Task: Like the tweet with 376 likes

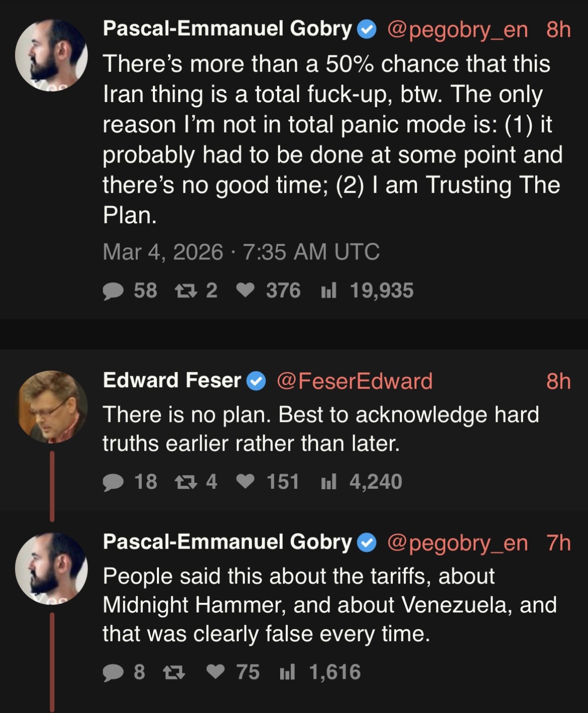Action: pyautogui.click(x=245, y=291)
